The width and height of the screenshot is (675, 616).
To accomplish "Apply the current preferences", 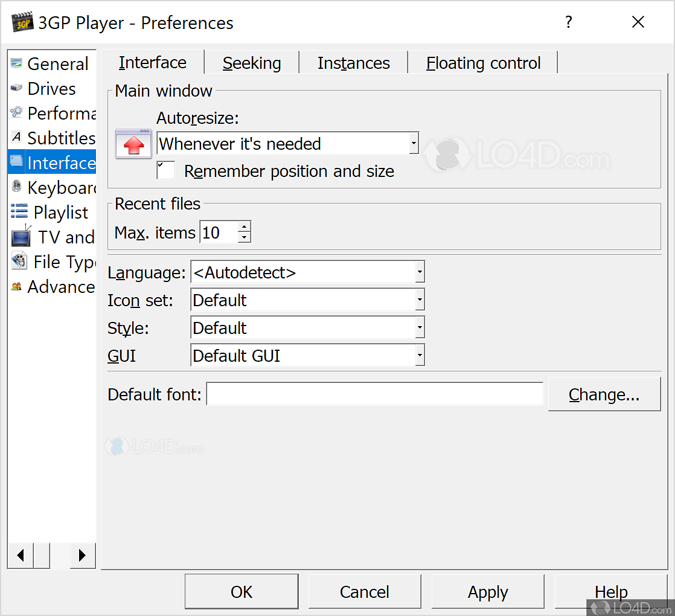I will pyautogui.click(x=488, y=592).
